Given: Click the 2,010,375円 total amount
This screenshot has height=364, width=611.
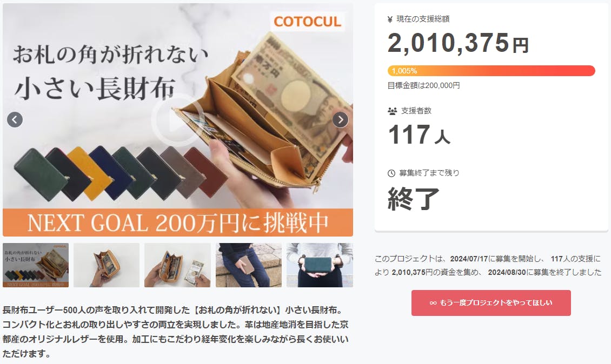Looking at the screenshot, I should pos(458,43).
